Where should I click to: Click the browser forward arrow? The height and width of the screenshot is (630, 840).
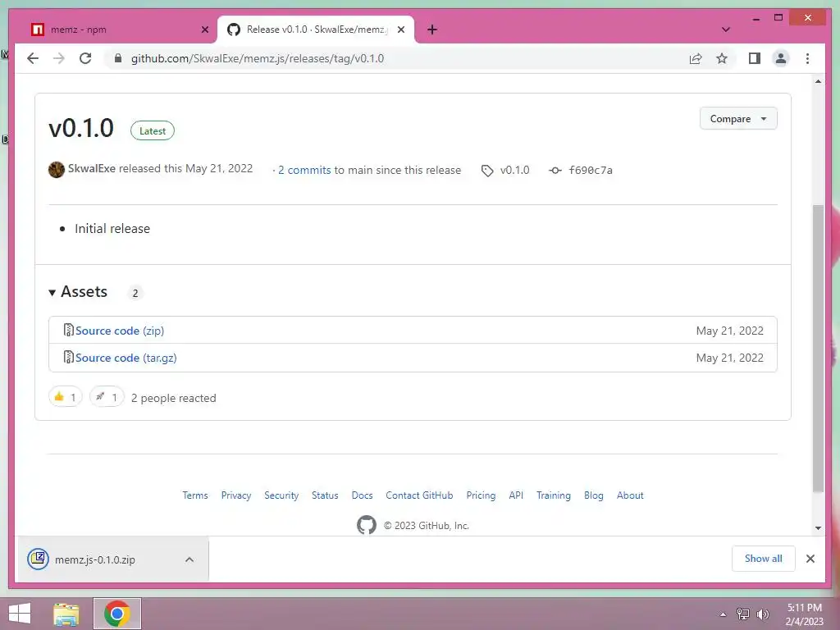pyautogui.click(x=59, y=58)
